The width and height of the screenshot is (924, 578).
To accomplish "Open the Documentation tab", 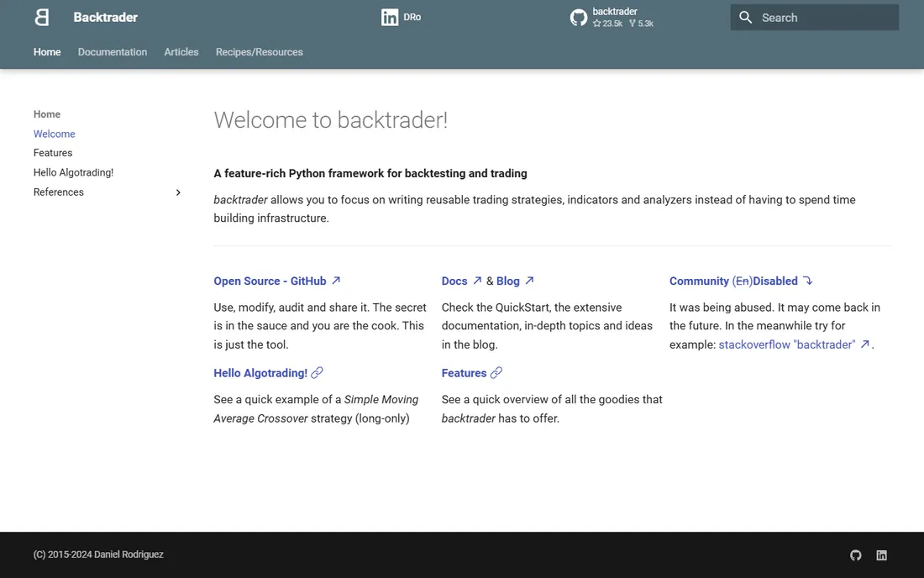I will tap(113, 52).
